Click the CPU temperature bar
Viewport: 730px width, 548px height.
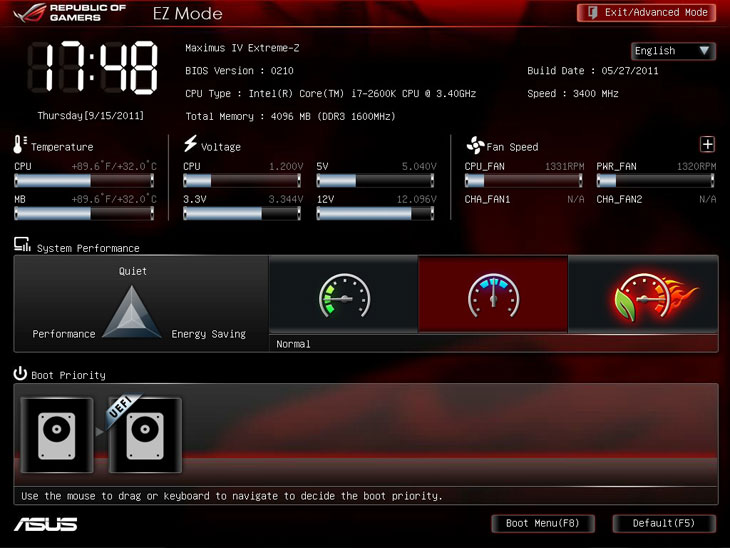click(x=84, y=181)
